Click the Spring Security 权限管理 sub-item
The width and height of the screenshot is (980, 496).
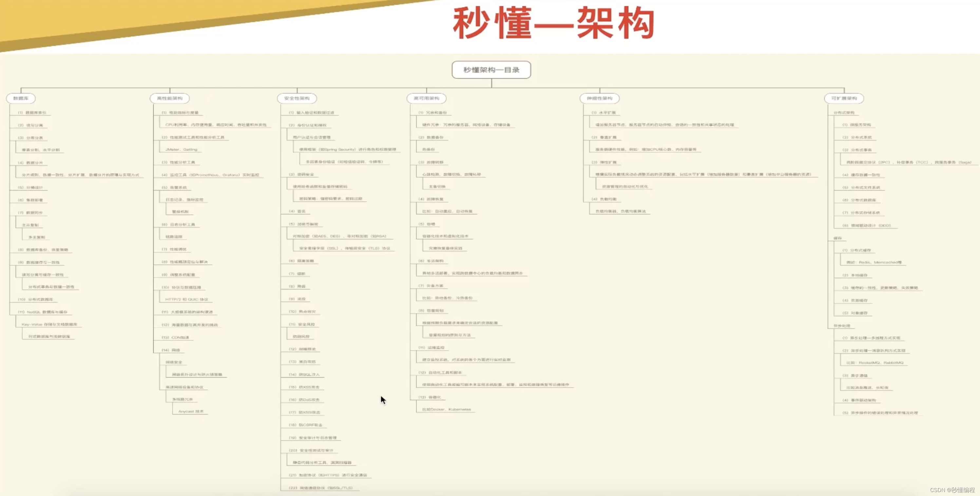click(x=347, y=150)
